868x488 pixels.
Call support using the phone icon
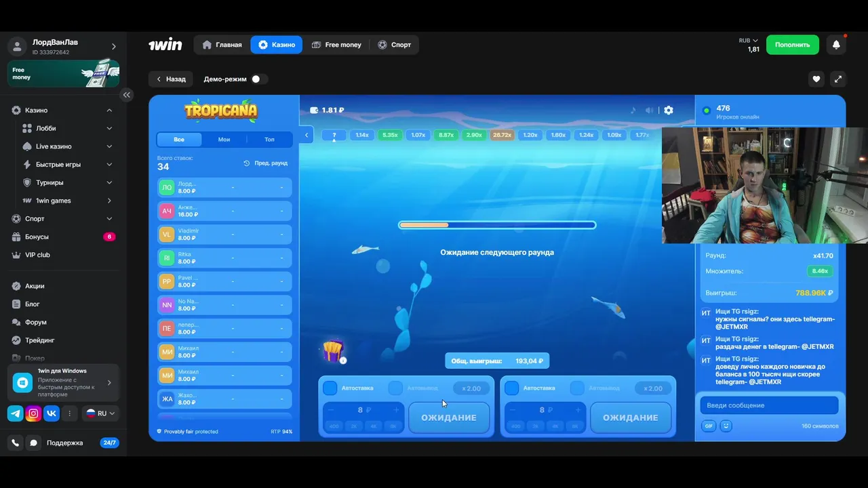16,443
